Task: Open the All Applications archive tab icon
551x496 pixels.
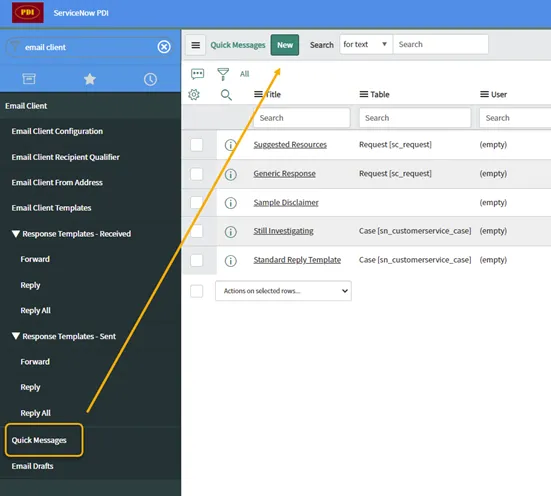Action: pyautogui.click(x=29, y=79)
